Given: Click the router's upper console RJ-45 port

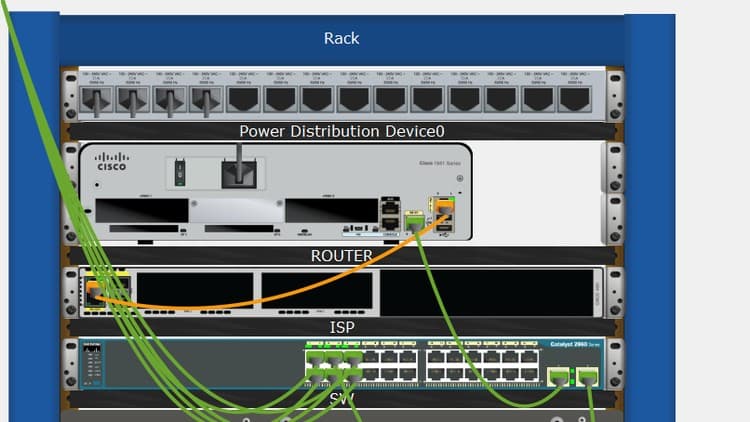Looking at the screenshot, I should tap(390, 209).
